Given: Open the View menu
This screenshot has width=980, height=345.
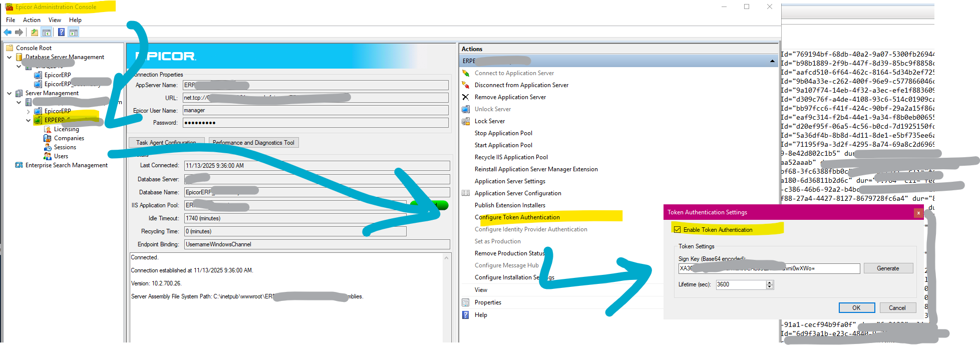Looking at the screenshot, I should 55,20.
